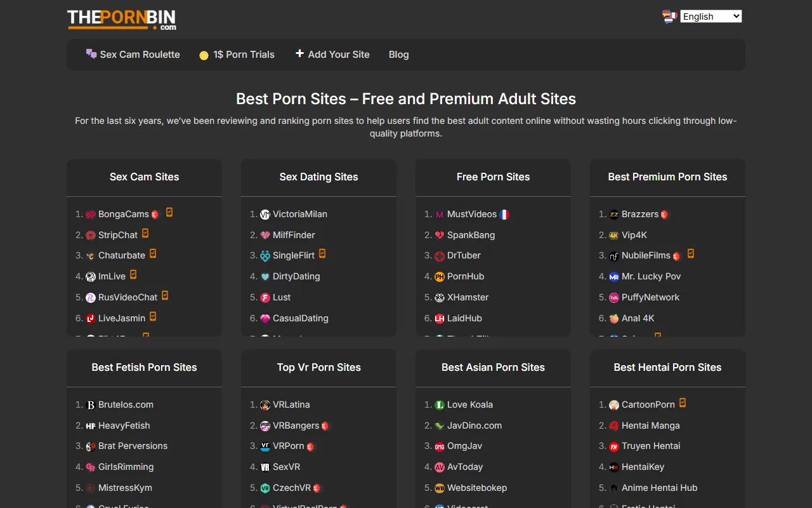812x508 pixels.
Task: Open the MilfFinder listing
Action: pyautogui.click(x=294, y=235)
